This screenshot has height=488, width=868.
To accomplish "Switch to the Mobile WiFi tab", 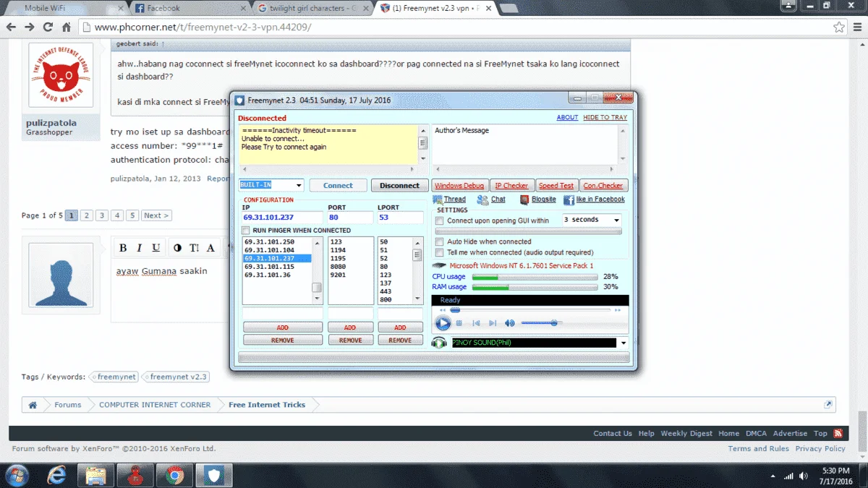I will (x=64, y=8).
